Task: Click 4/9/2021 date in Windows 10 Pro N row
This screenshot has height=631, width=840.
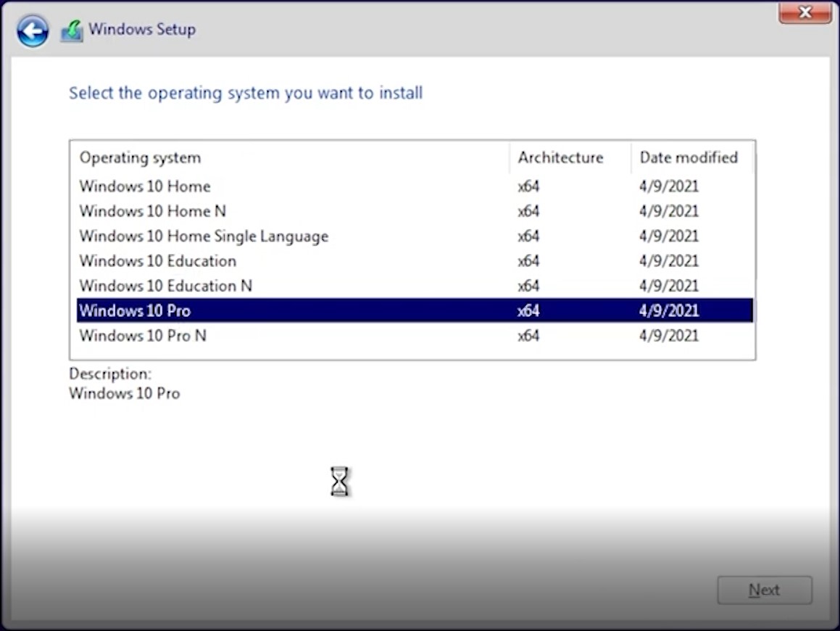Action: 668,336
